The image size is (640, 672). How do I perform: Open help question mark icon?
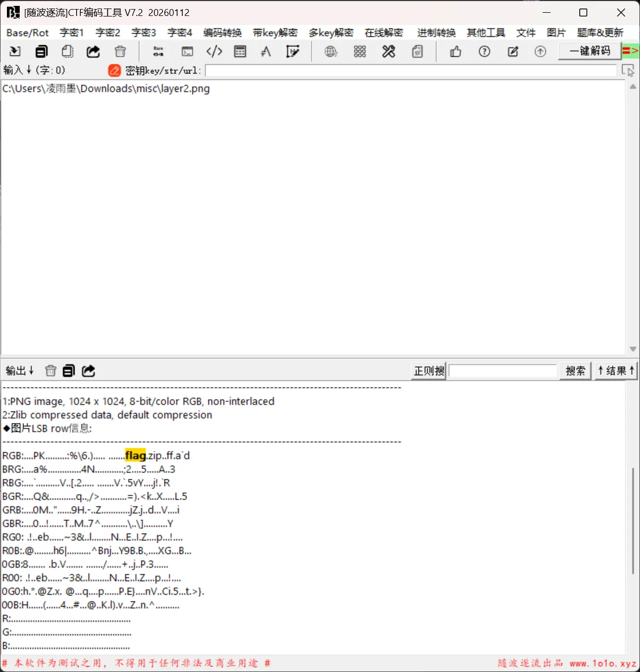(485, 51)
